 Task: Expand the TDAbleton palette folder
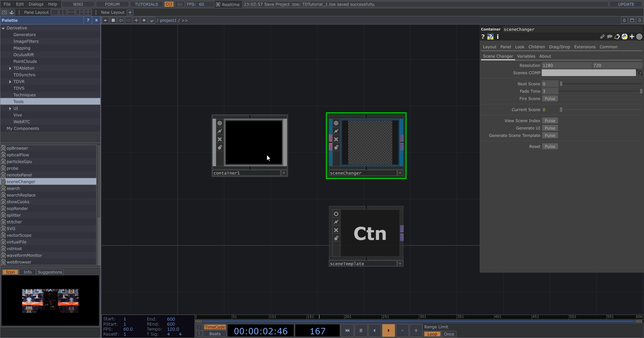click(10, 68)
